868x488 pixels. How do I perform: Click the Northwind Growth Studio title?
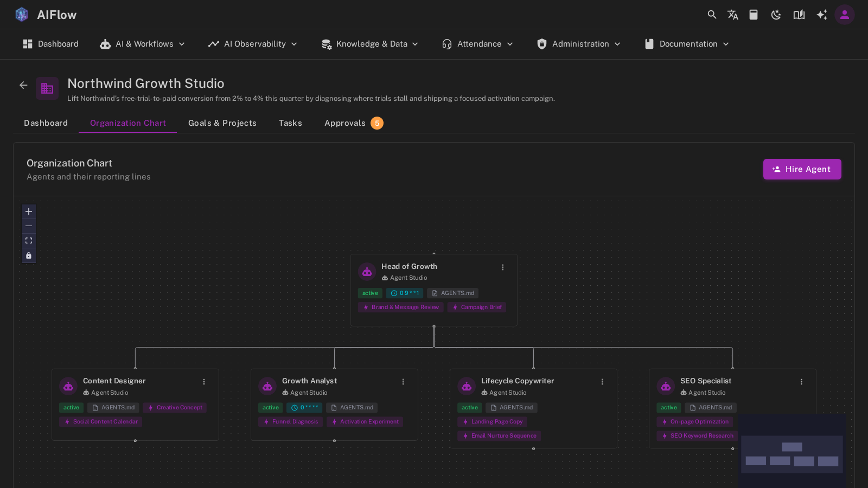146,84
